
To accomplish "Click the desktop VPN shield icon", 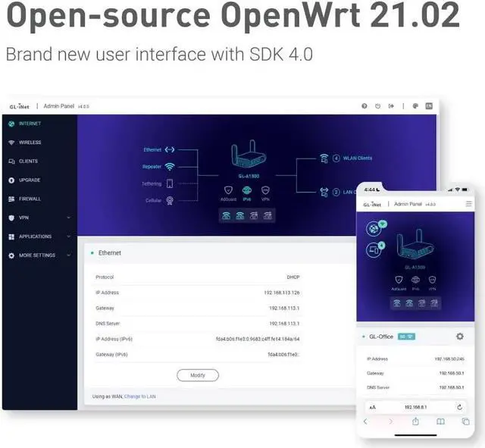I will pyautogui.click(x=265, y=190).
